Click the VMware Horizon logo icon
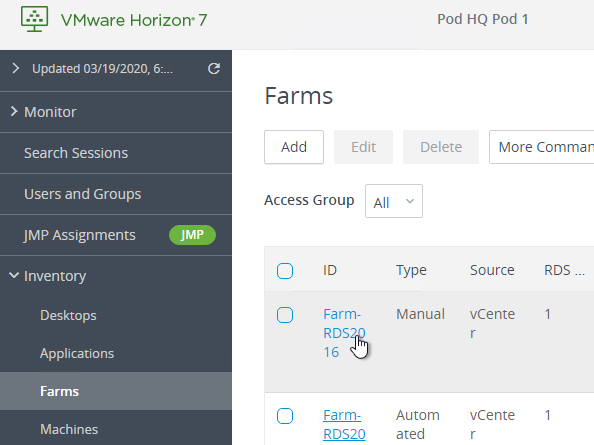594x445 pixels. (x=34, y=19)
